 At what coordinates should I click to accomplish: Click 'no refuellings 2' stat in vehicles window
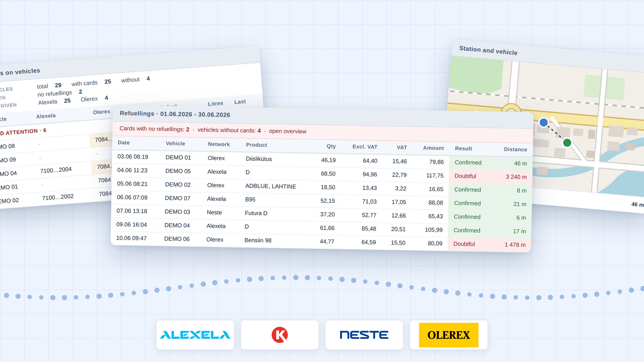click(60, 93)
